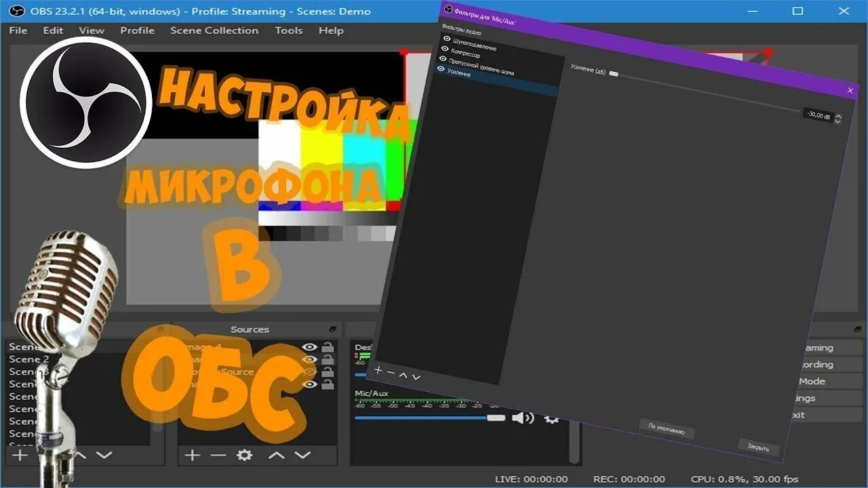The height and width of the screenshot is (488, 868).
Task: Move the selected filter up in filters window
Action: (403, 375)
